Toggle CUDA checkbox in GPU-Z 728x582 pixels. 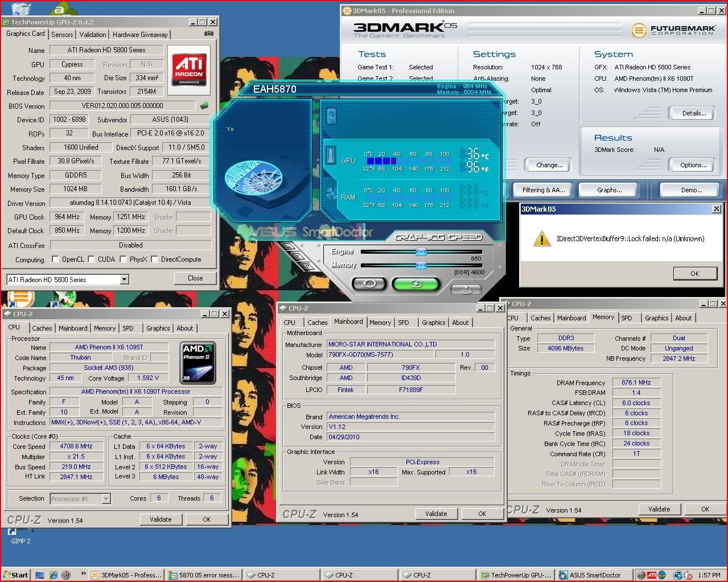[x=92, y=259]
